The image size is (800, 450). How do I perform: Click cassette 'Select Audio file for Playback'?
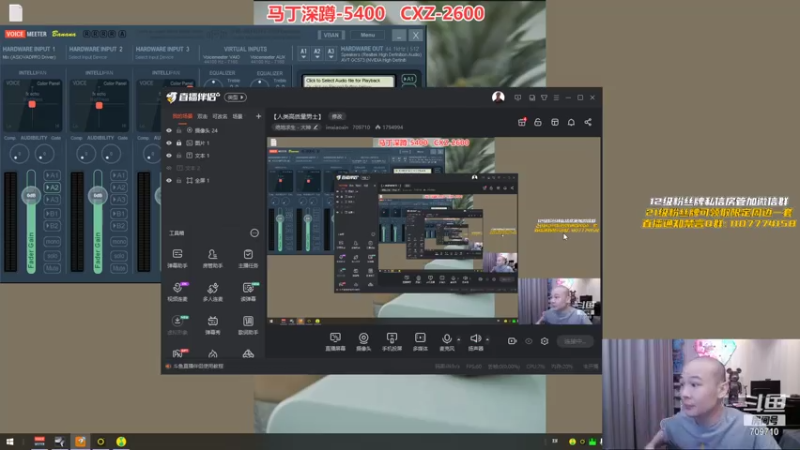click(x=349, y=81)
